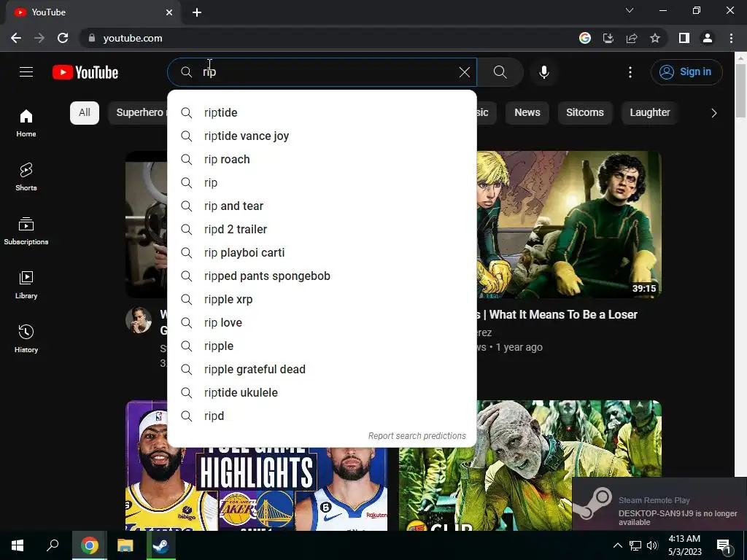Choose 'riptide ukulele' suggestion
Image resolution: width=747 pixels, height=560 pixels.
tap(322, 393)
